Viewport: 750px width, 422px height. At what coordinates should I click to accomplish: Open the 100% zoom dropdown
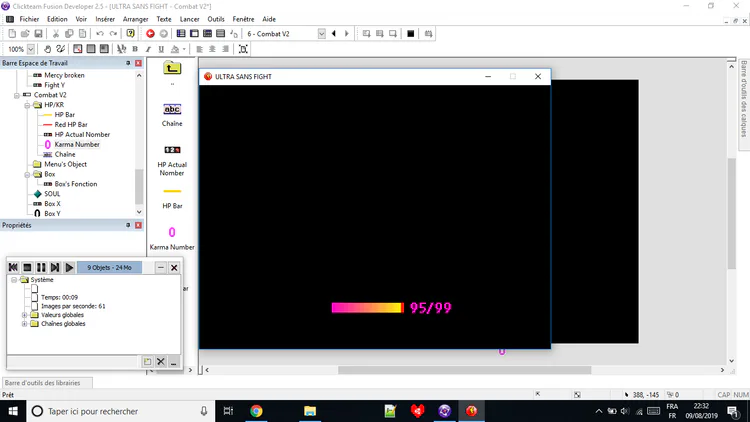click(31, 49)
